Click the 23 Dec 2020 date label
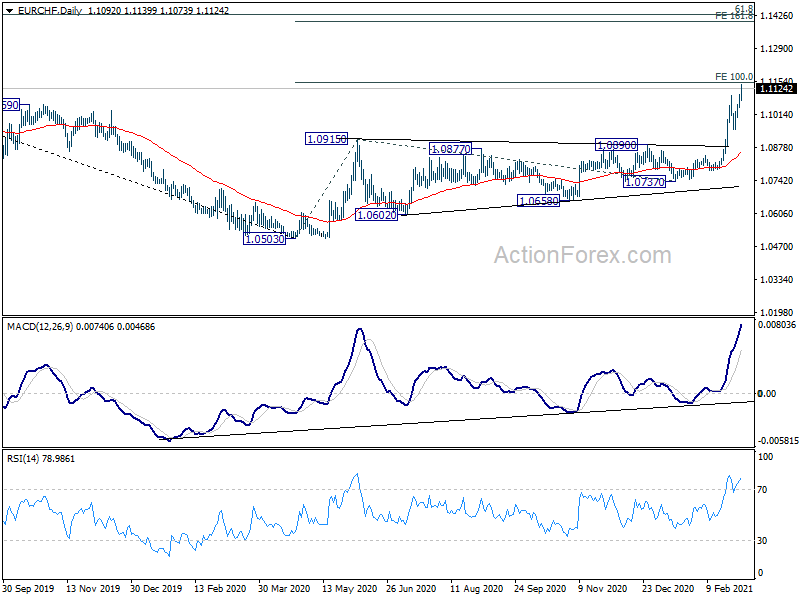The height and width of the screenshot is (600, 800). 667,588
